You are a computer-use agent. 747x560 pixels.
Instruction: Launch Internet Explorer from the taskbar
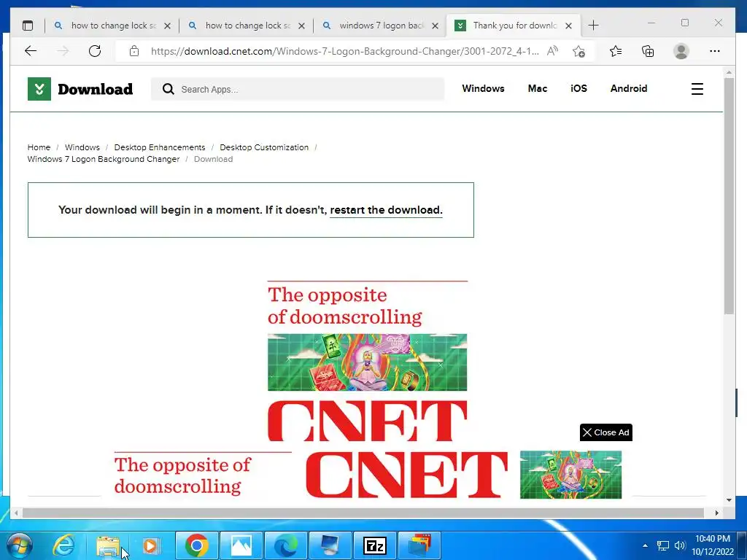tap(63, 545)
